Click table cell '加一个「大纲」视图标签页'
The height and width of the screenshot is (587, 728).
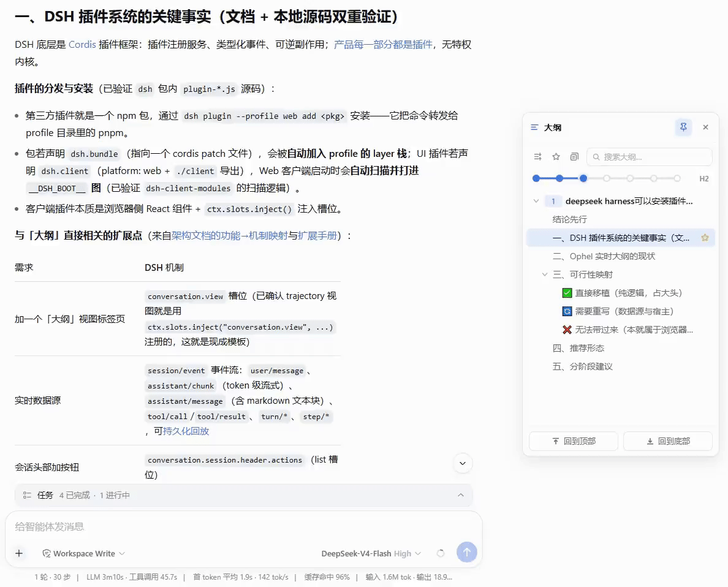pos(70,319)
